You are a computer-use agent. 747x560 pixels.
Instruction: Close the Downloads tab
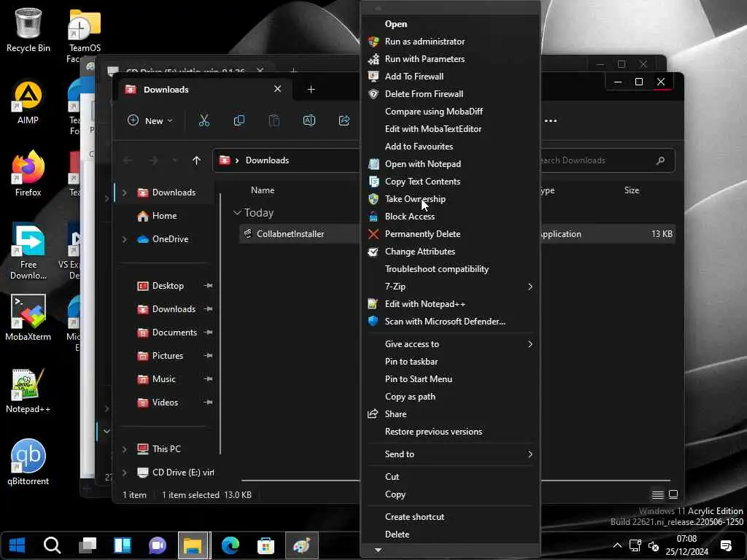pos(277,89)
